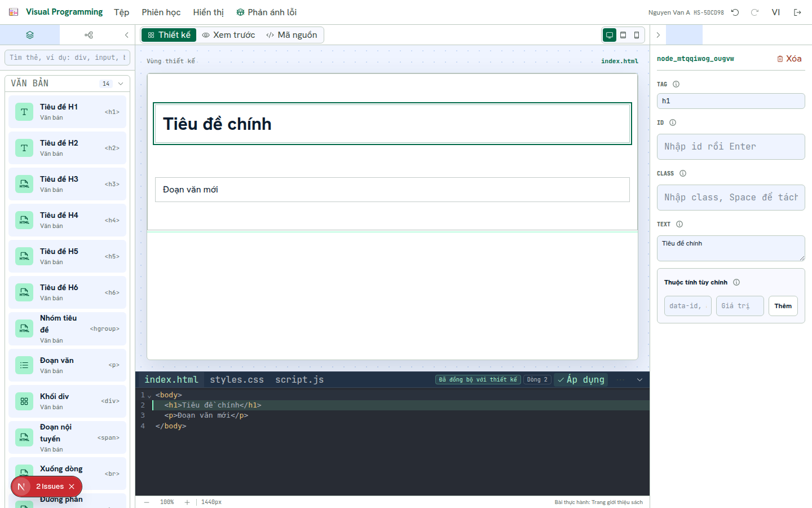The height and width of the screenshot is (508, 812).
Task: Collapse the left components panel
Action: coord(126,35)
